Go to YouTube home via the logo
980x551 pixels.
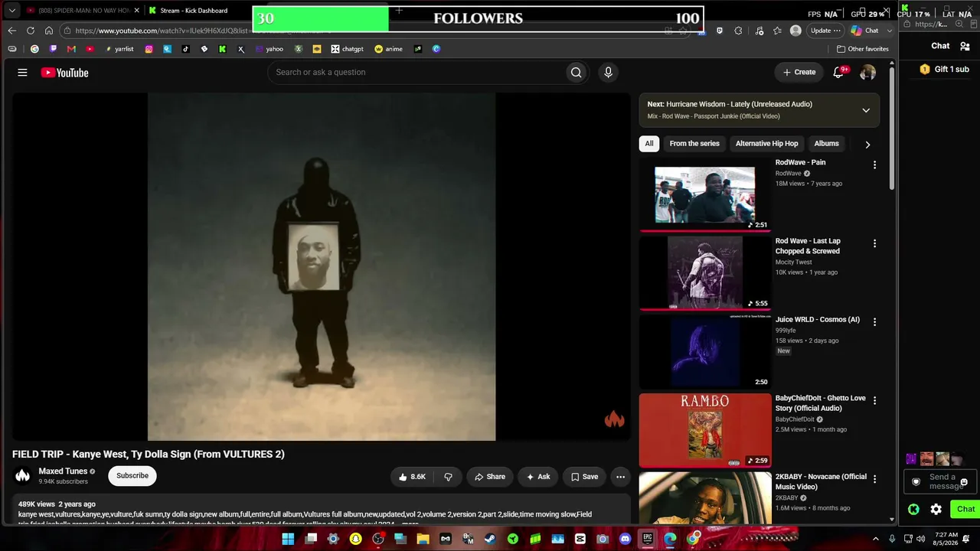pos(65,73)
